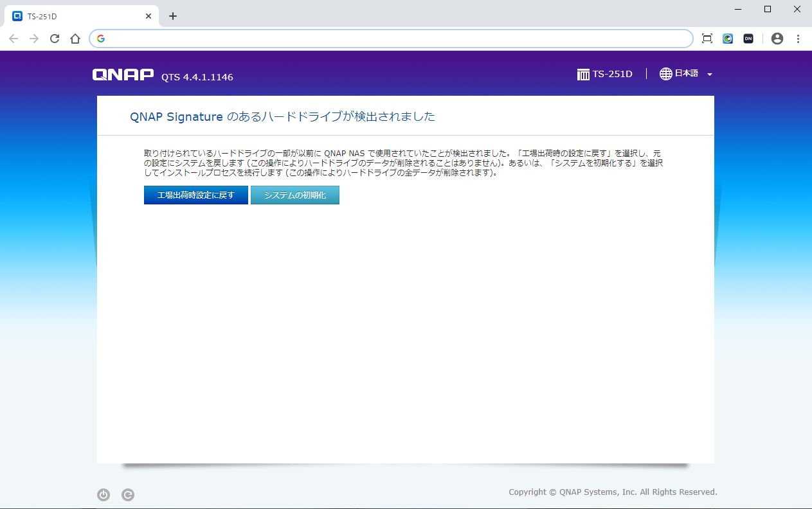
Task: Open the Chrome profile avatar
Action: point(777,39)
